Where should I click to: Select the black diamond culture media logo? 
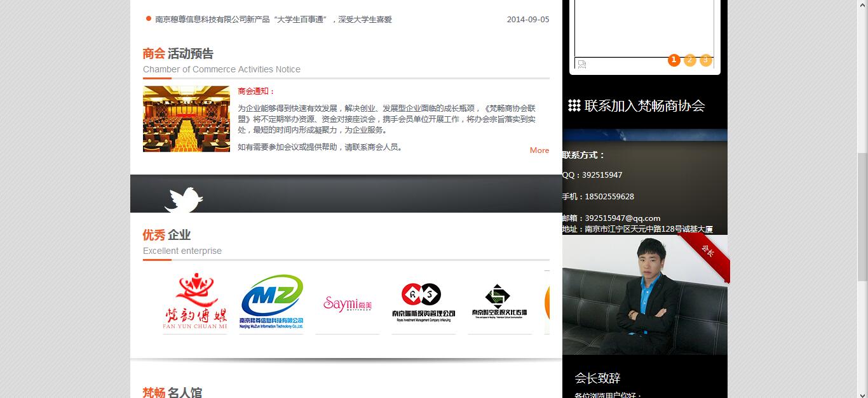pos(499,302)
